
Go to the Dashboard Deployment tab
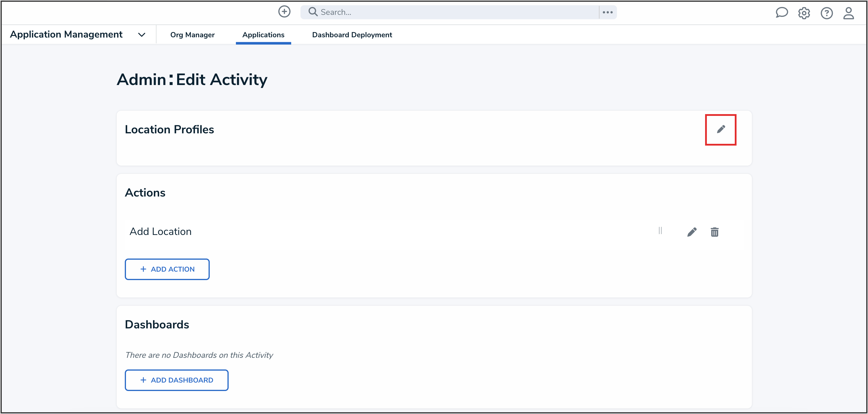[352, 35]
